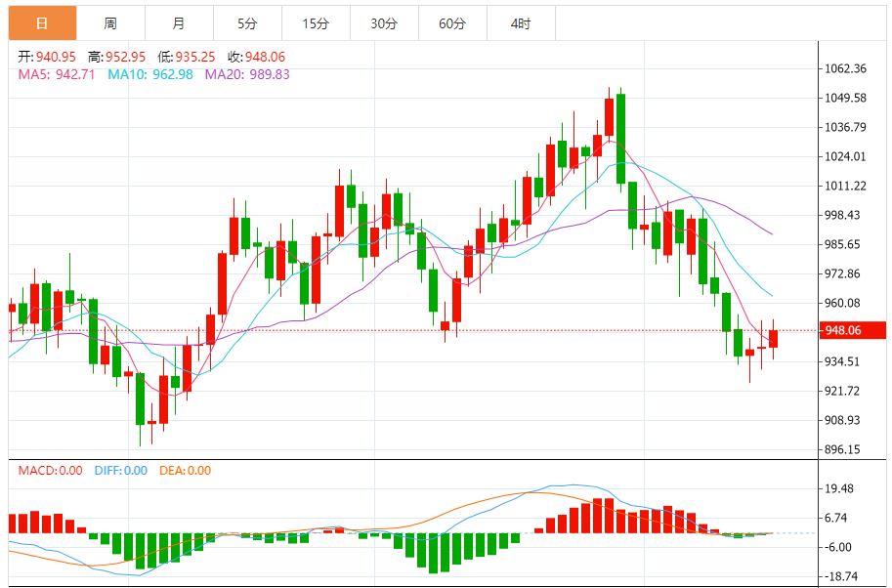Switch to the 周 weekly tab
Viewport: 892px width, 588px height.
point(111,23)
